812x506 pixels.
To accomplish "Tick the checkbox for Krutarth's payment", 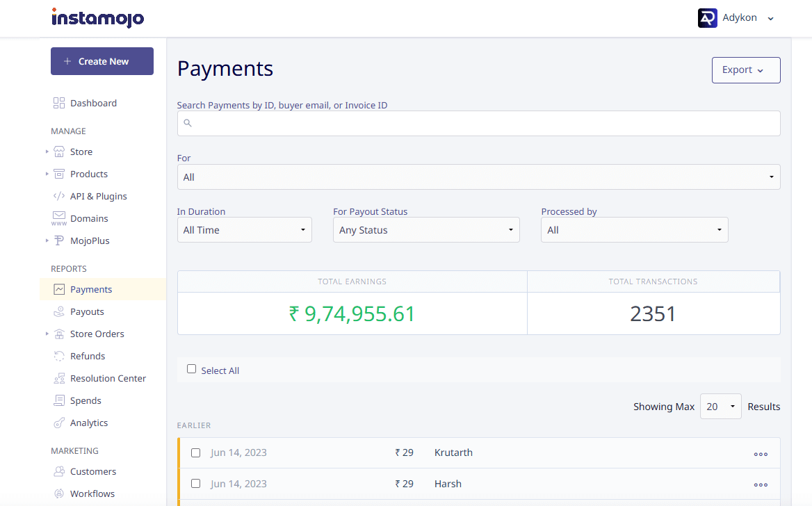I will 195,452.
